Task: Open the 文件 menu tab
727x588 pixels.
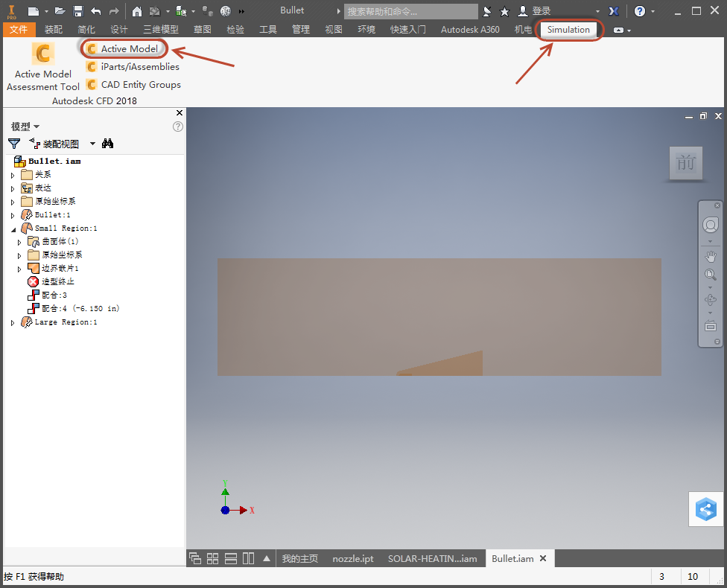Action: (19, 30)
